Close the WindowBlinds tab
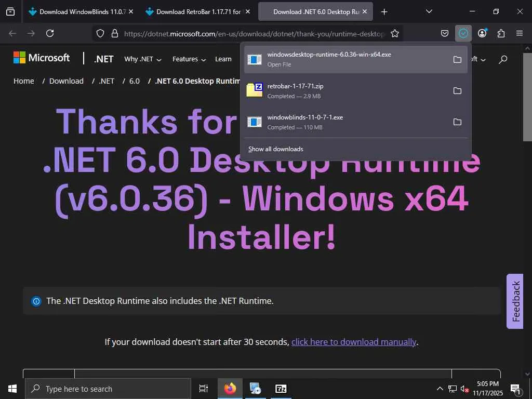Image resolution: width=532 pixels, height=399 pixels. click(131, 11)
